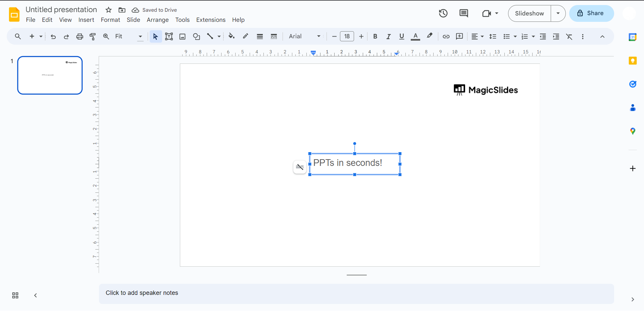644x311 pixels.
Task: Open the Extensions menu
Action: tap(211, 20)
